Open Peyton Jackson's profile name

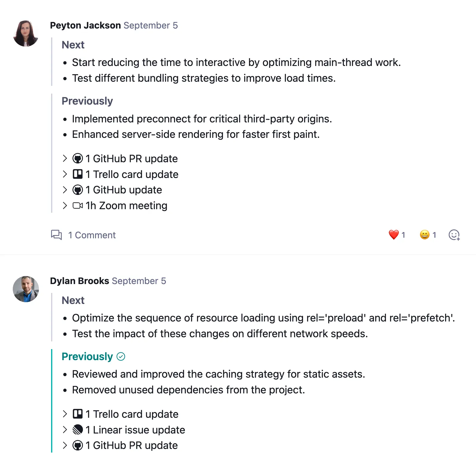pyautogui.click(x=85, y=26)
